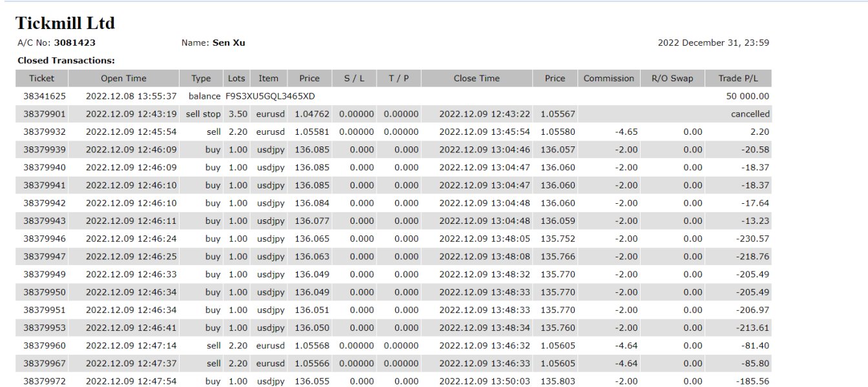
Task: Click close price 135.803
Action: click(x=557, y=381)
